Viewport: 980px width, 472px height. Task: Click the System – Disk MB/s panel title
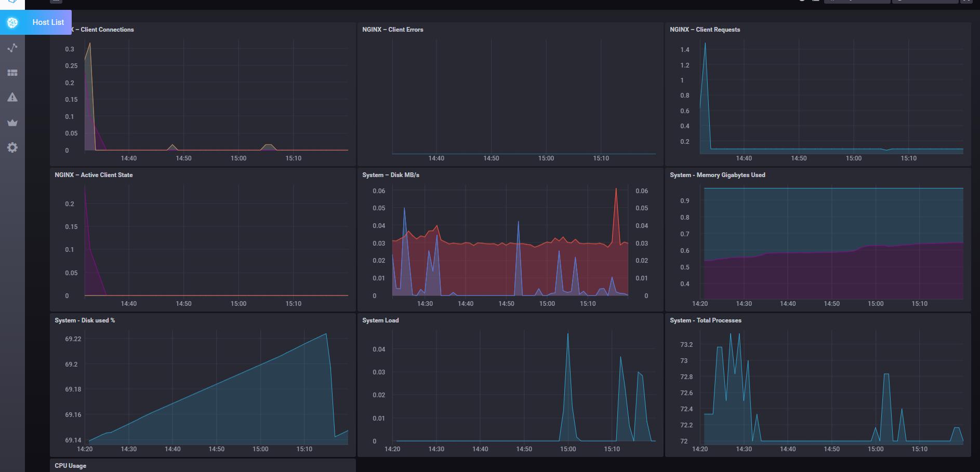(x=390, y=175)
